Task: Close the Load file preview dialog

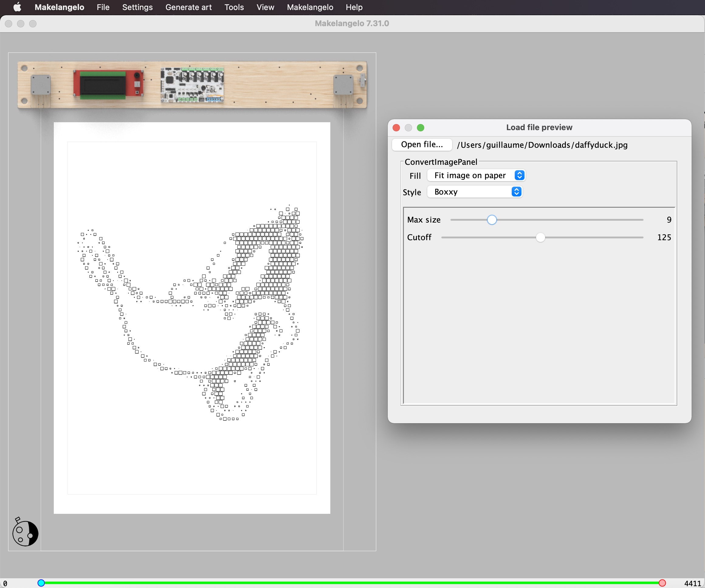Action: pyautogui.click(x=396, y=128)
